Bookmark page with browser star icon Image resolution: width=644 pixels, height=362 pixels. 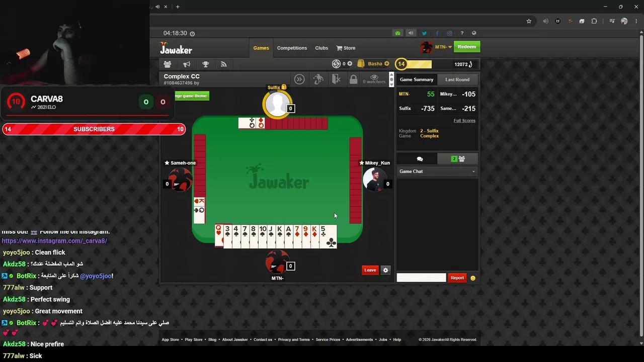click(x=529, y=21)
